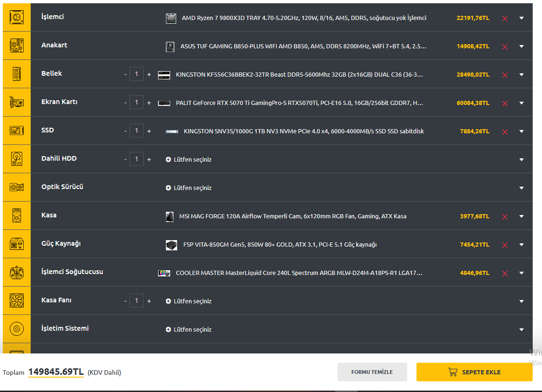Open the MSI MAG FORGE 120A case thumbnail
The width and height of the screenshot is (542, 392).
169,216
